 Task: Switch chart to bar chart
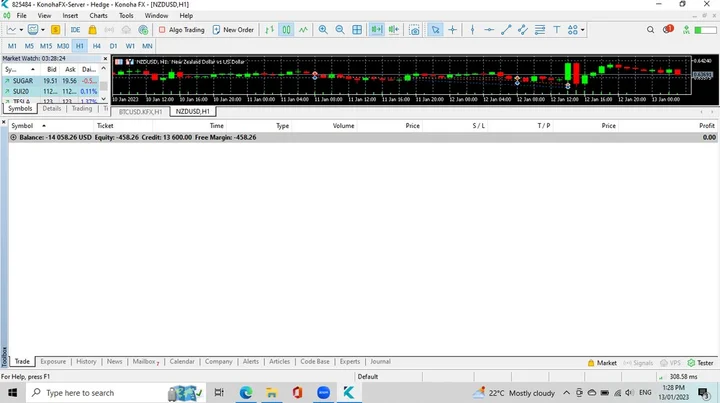coord(270,30)
